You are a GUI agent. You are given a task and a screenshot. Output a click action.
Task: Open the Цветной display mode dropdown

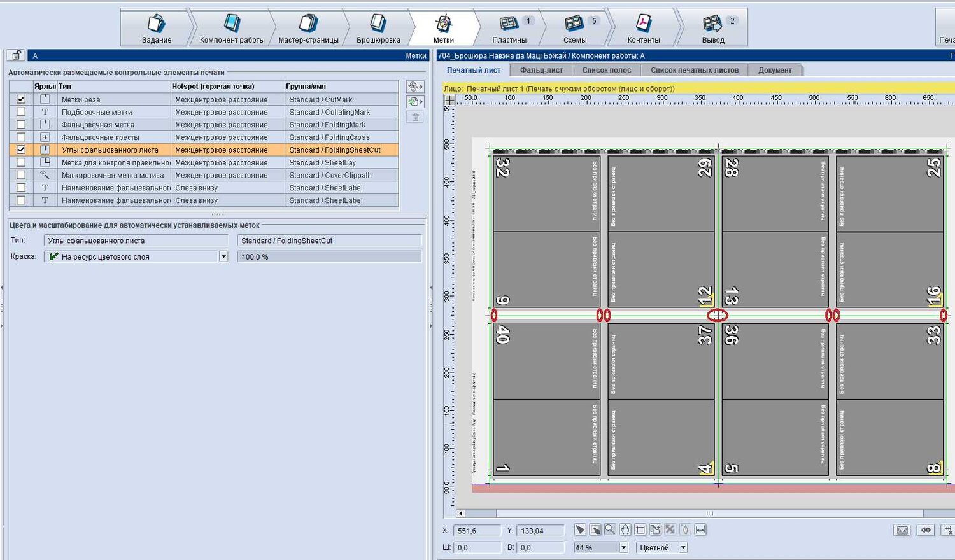[683, 547]
